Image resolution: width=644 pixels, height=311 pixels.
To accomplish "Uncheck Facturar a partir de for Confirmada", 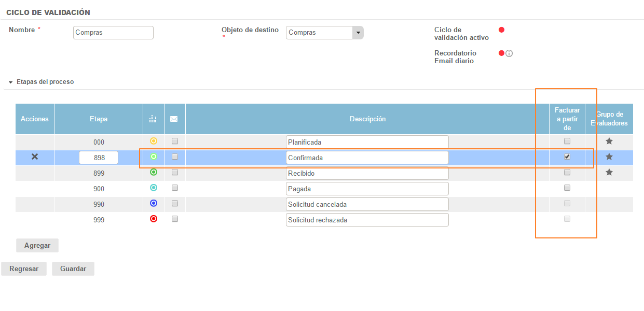I will click(x=567, y=157).
